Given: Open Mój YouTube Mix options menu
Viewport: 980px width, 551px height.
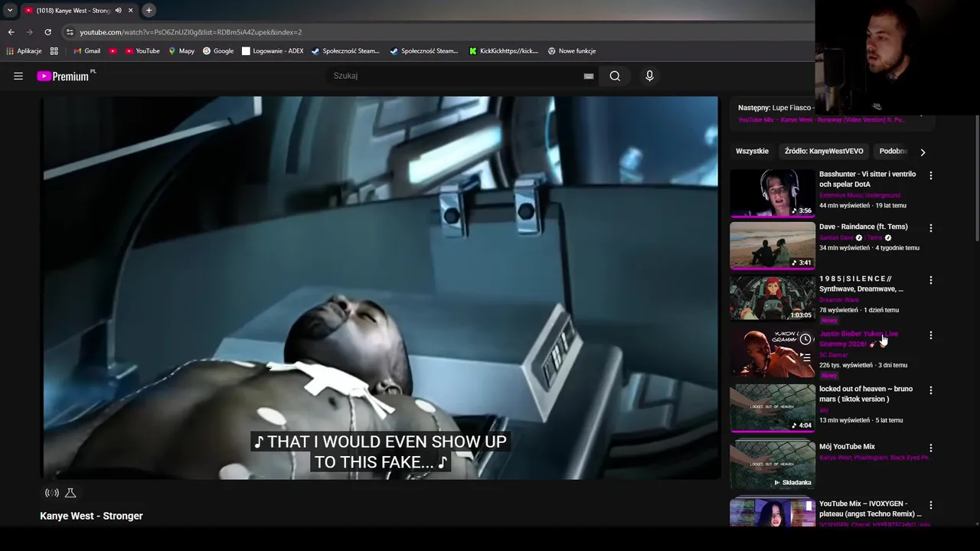Looking at the screenshot, I should 931,448.
